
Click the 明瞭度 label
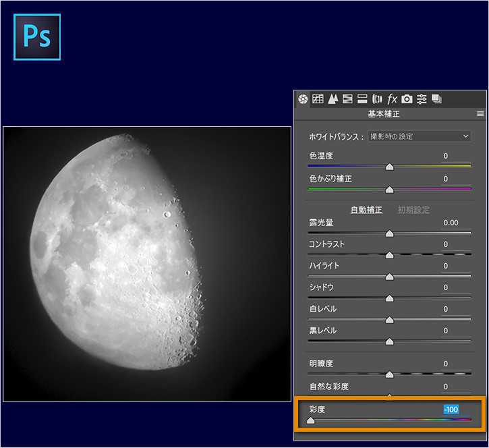(x=321, y=364)
